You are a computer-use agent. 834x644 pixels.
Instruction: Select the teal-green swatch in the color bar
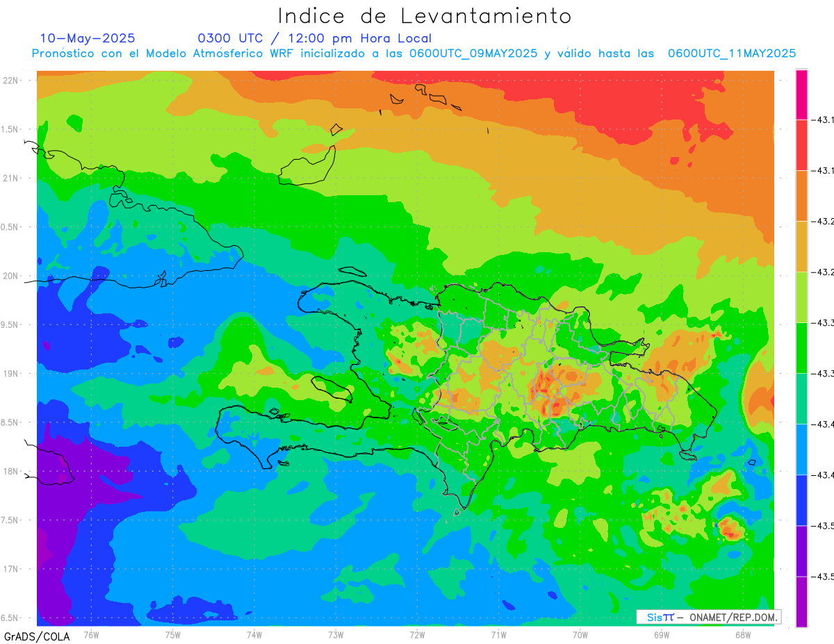801,399
